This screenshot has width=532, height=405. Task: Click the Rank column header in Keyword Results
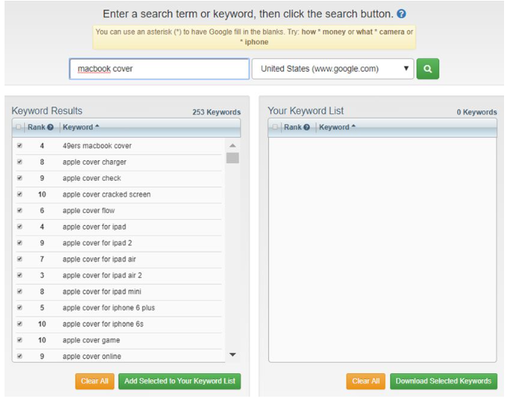36,127
